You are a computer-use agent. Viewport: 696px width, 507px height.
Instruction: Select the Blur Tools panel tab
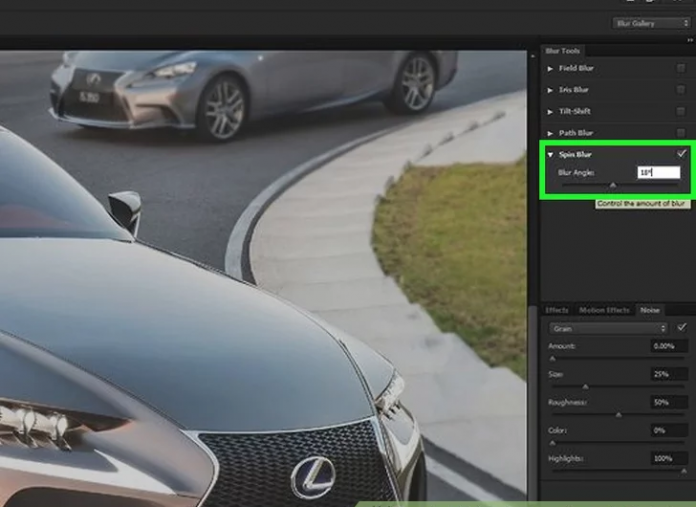coord(562,51)
